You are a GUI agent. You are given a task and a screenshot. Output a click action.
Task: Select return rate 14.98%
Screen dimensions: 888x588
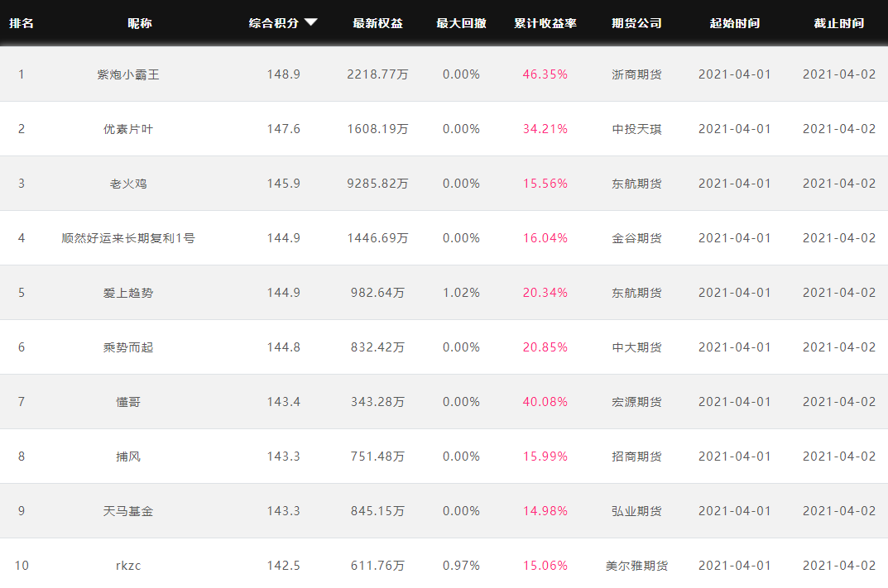point(545,512)
